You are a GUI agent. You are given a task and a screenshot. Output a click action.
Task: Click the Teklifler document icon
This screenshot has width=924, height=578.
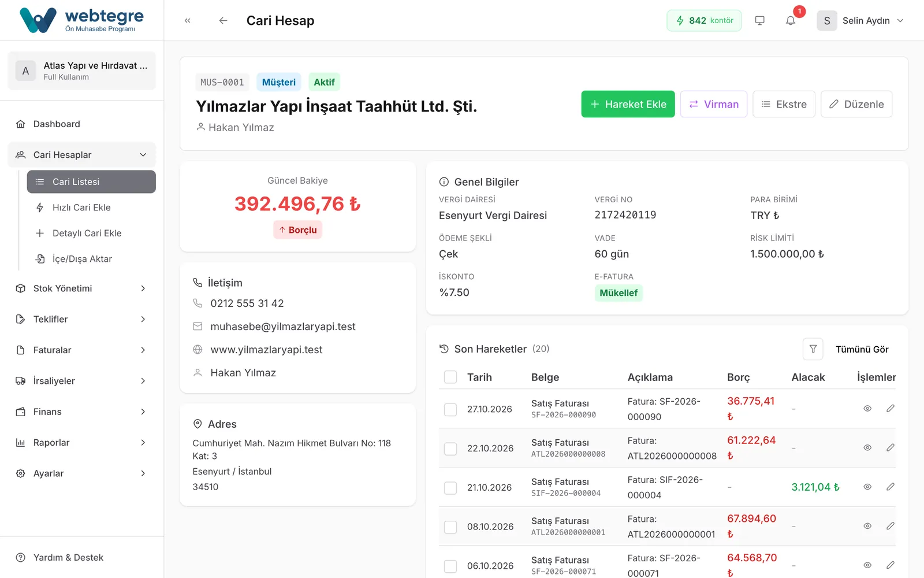click(21, 319)
